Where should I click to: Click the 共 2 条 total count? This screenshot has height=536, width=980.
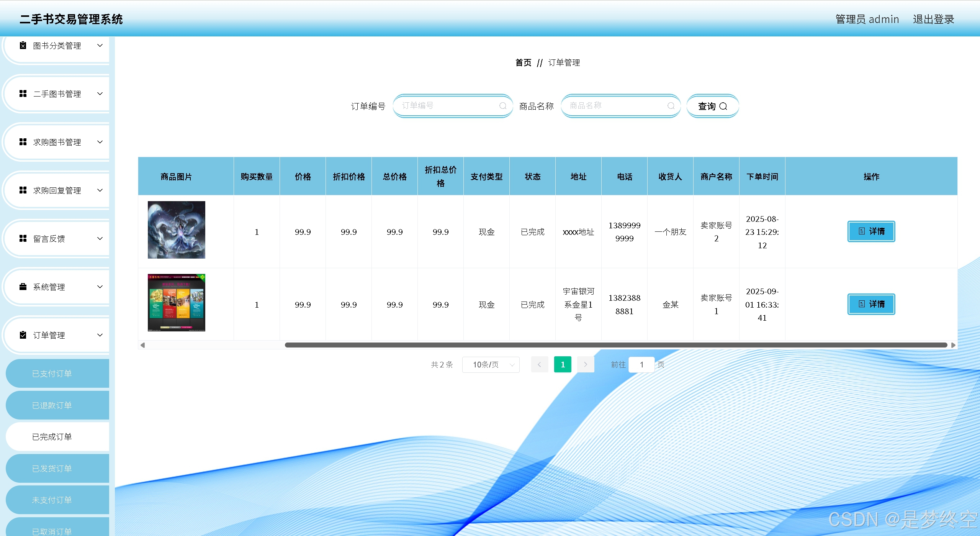pos(442,364)
